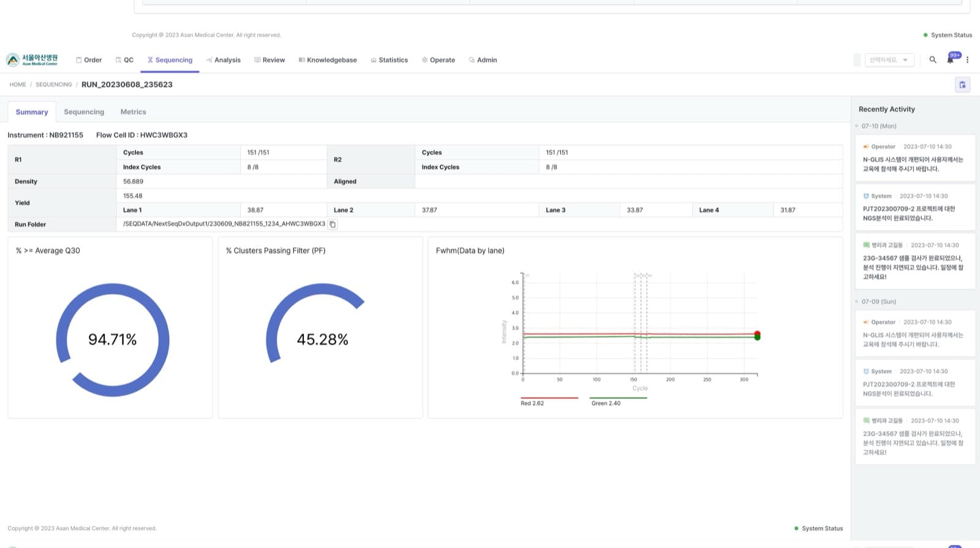Click the RUN_20230608_235623 page title
Image resolution: width=980 pixels, height=548 pixels.
(127, 85)
